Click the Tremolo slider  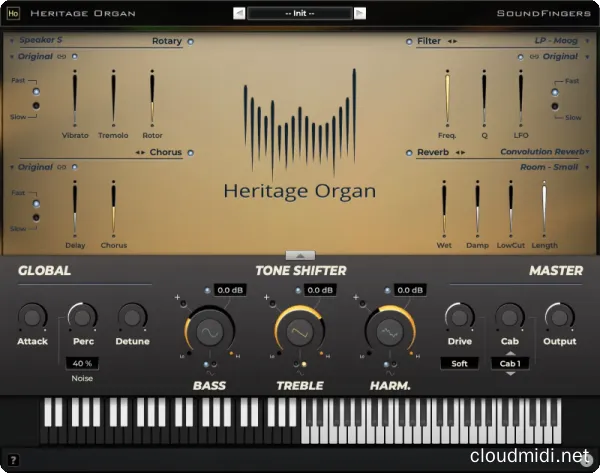coord(113,98)
